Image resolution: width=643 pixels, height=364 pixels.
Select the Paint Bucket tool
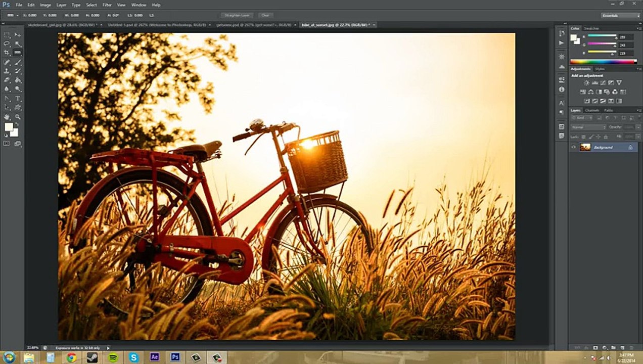point(18,80)
